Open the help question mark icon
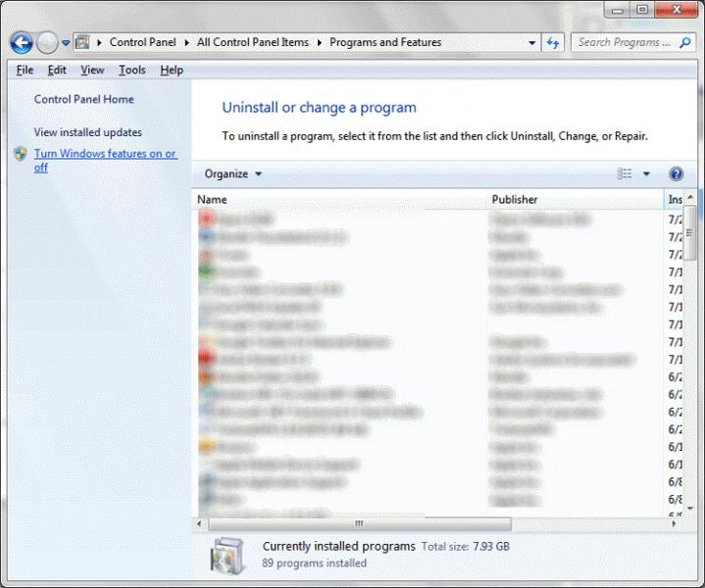 point(676,174)
